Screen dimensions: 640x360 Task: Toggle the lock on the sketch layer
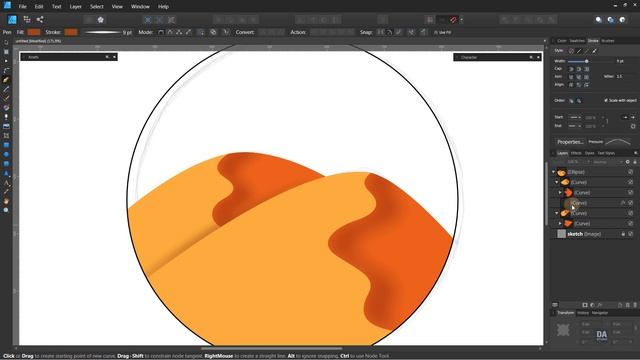623,234
